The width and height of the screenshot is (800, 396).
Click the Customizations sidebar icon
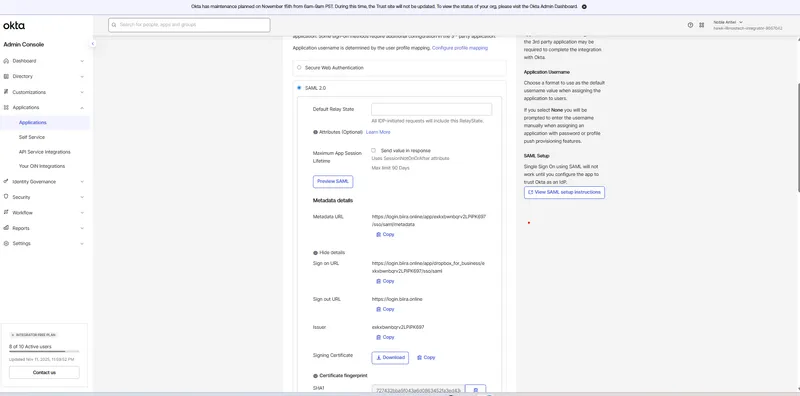pos(6,92)
